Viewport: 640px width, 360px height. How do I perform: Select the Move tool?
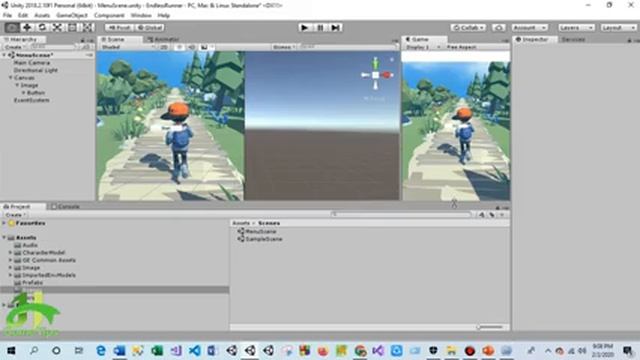27,27
